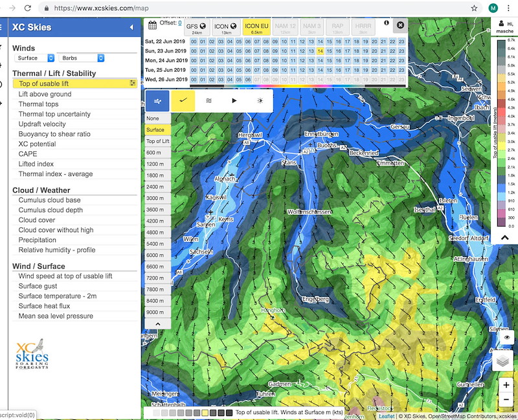Select XC potential parameter
This screenshot has width=518, height=420.
[x=74, y=144]
